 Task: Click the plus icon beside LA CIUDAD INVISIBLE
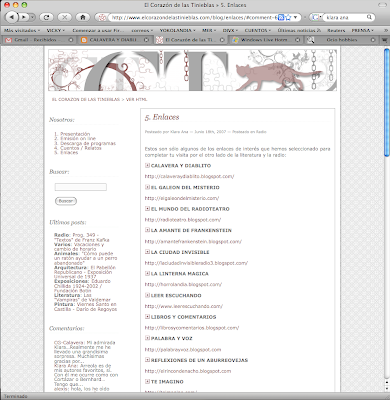tap(147, 252)
